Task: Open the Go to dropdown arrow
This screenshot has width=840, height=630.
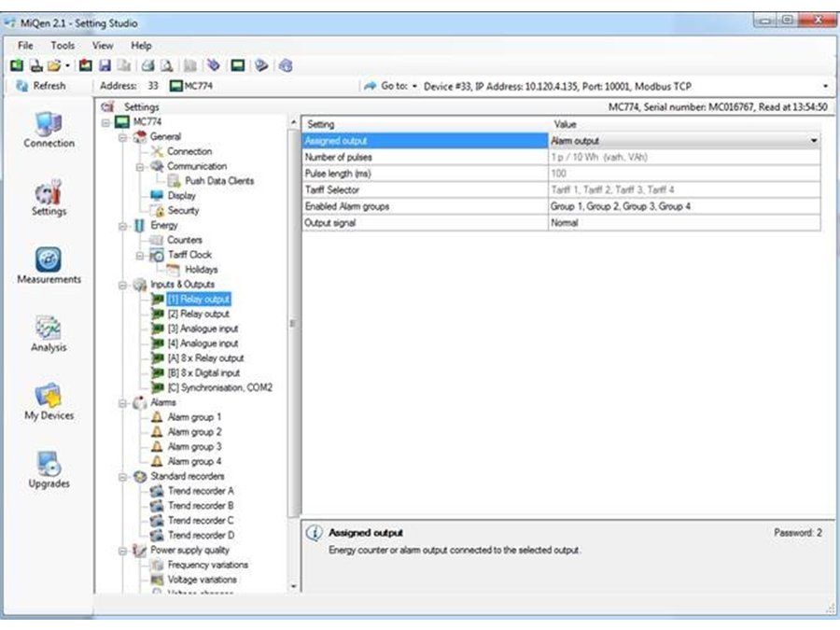Action: (x=414, y=86)
